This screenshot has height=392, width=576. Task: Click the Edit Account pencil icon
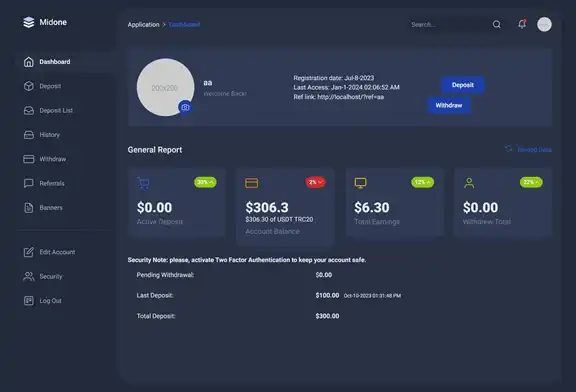pyautogui.click(x=29, y=252)
